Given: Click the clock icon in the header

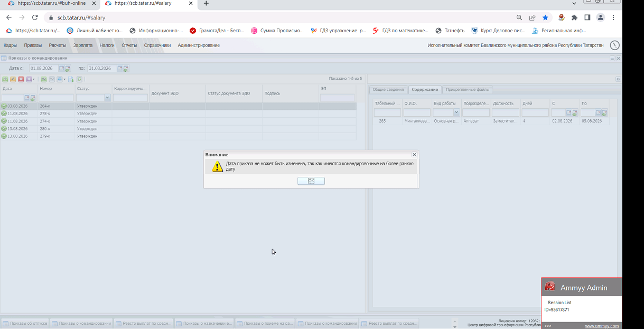Looking at the screenshot, I should click(614, 45).
